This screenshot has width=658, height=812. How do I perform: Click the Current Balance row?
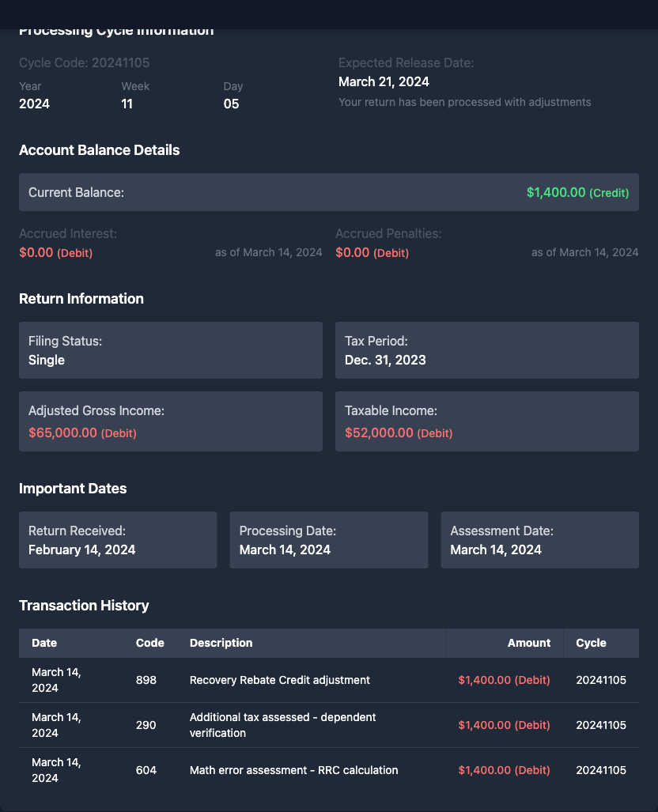328,192
